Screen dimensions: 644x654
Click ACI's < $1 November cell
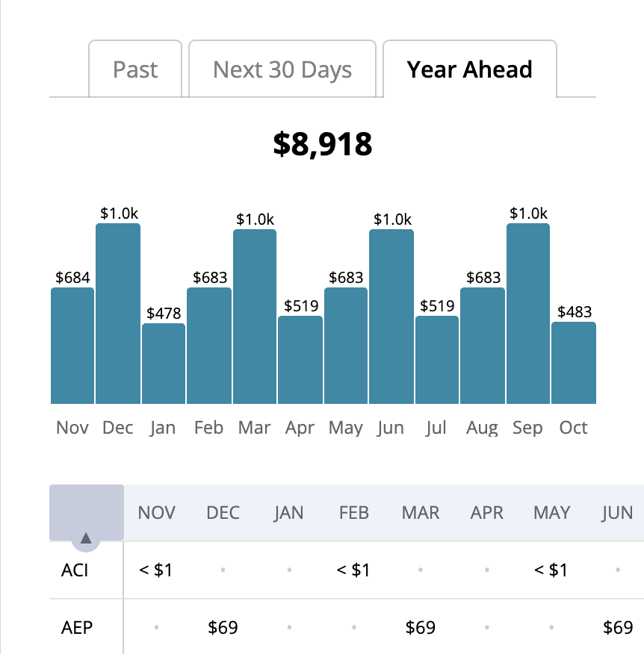coord(156,570)
